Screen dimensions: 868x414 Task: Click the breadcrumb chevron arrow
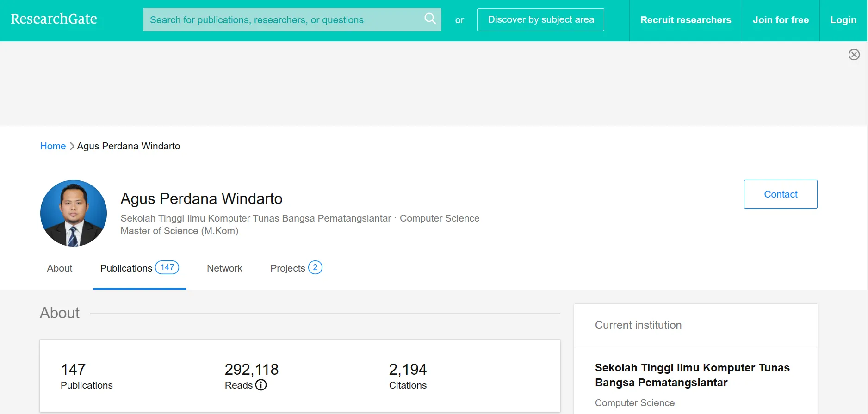tap(72, 146)
